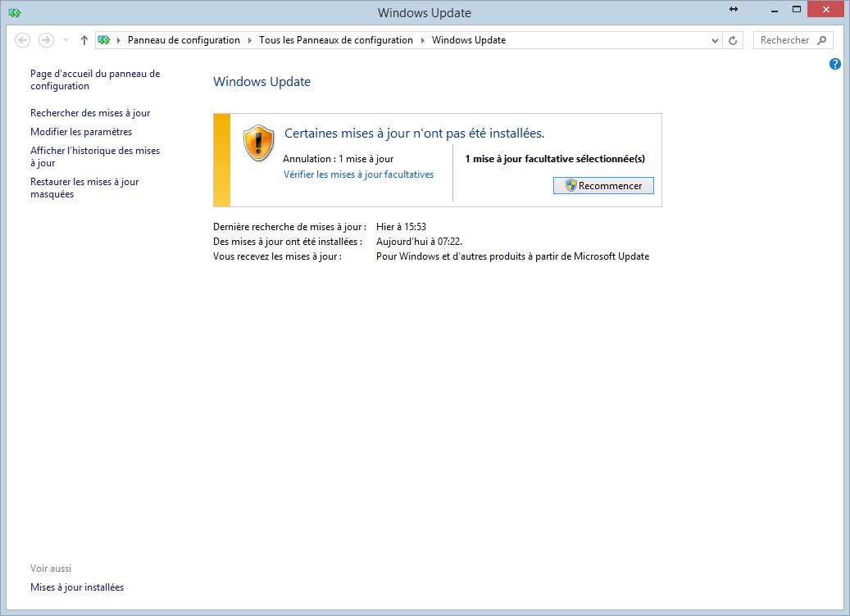Close the Windows Update window
This screenshot has width=850, height=616.
825,9
